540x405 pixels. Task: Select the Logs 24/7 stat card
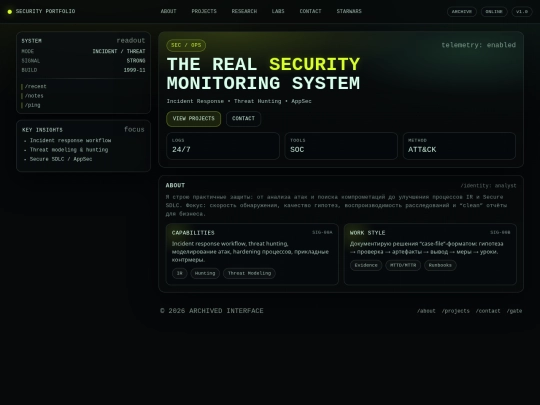[223, 146]
